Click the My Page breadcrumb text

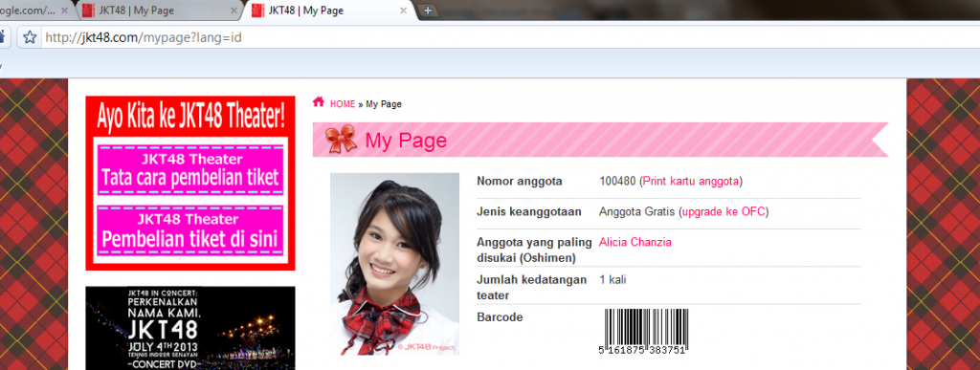click(x=383, y=104)
